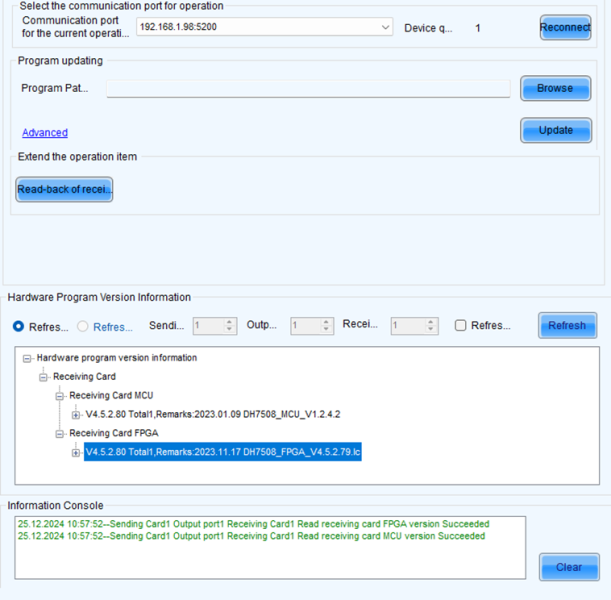This screenshot has width=611, height=600.
Task: Select the second Refresh radio button
Action: [83, 326]
